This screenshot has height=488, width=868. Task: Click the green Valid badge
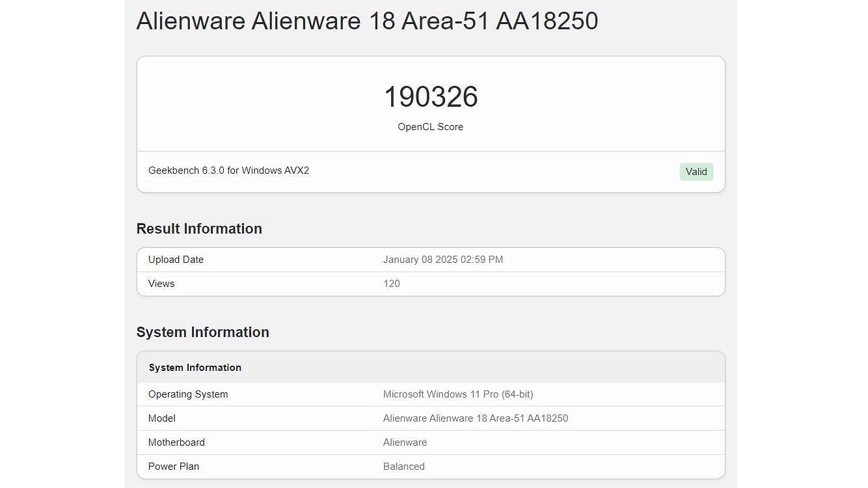click(x=696, y=172)
